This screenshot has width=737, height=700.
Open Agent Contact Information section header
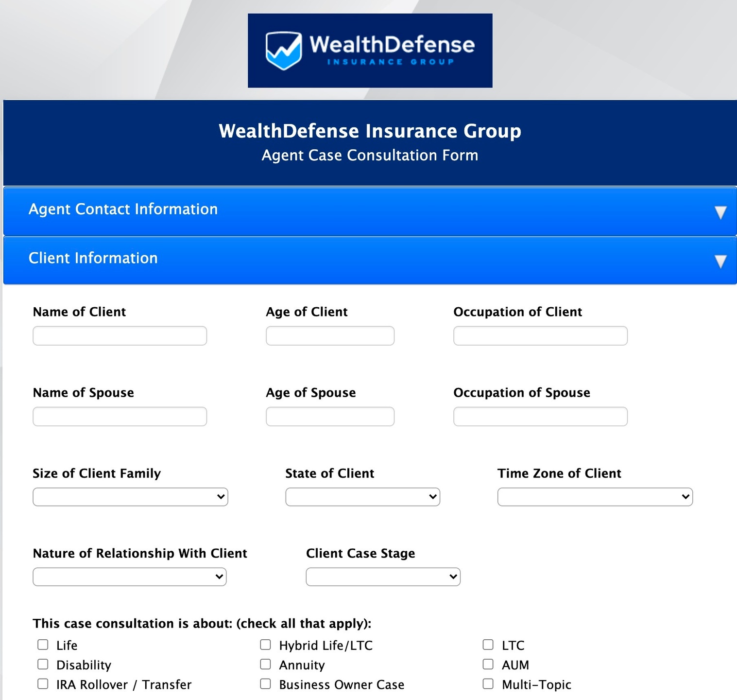[370, 211]
